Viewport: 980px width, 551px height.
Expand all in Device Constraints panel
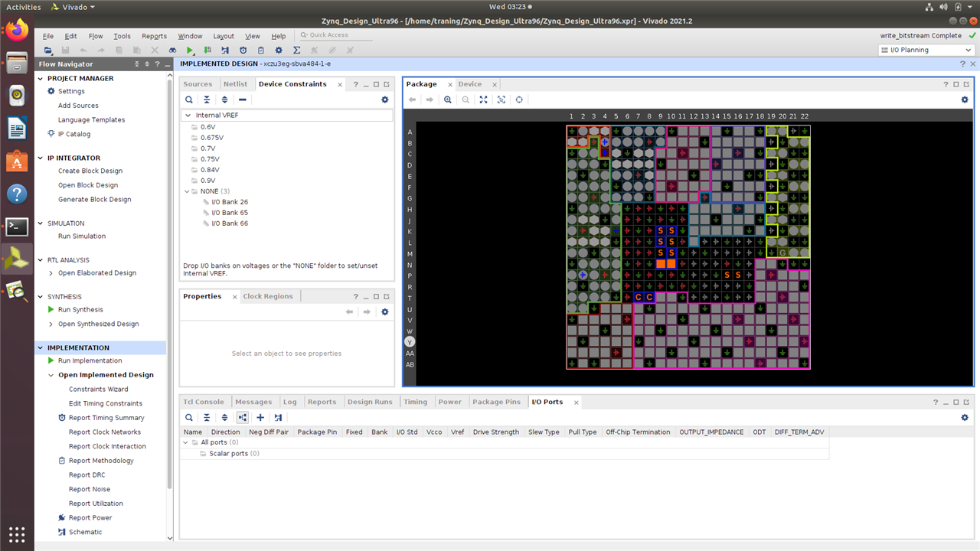(x=224, y=99)
